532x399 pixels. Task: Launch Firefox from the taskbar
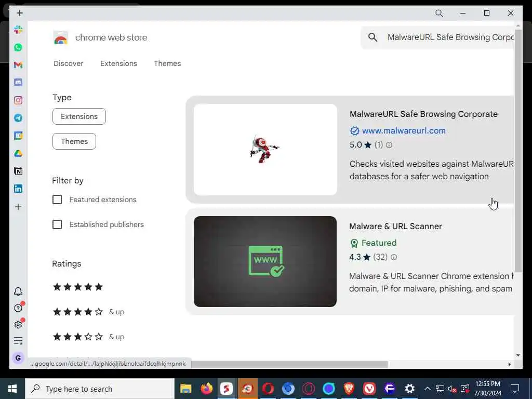(206, 389)
